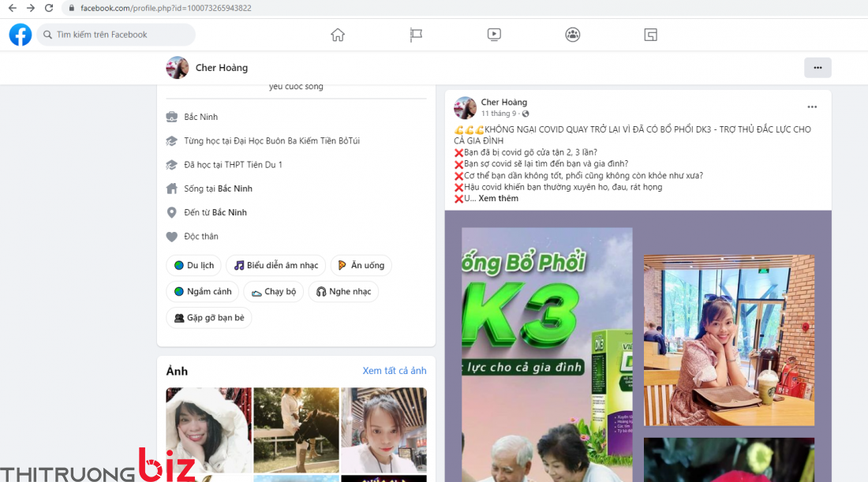
Task: Click the location pin icon beside Đến từ Bắc Ninh
Action: [171, 212]
